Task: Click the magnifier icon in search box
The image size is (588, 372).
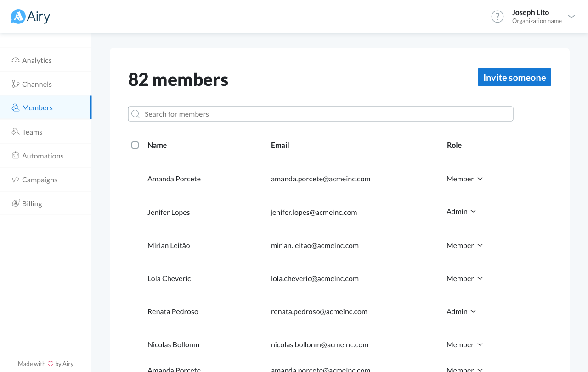Action: (x=136, y=114)
